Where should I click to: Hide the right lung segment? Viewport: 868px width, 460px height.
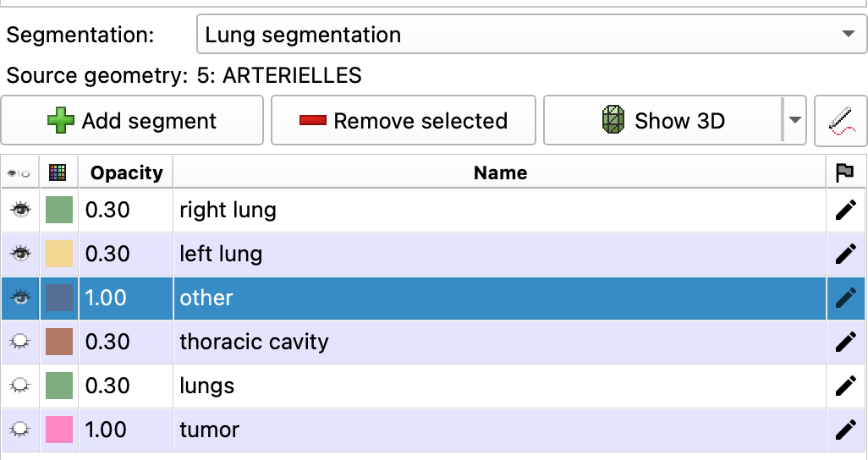pyautogui.click(x=19, y=210)
